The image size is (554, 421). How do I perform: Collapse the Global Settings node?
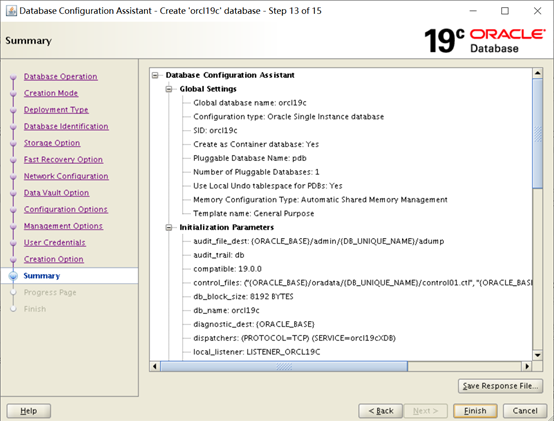point(169,89)
